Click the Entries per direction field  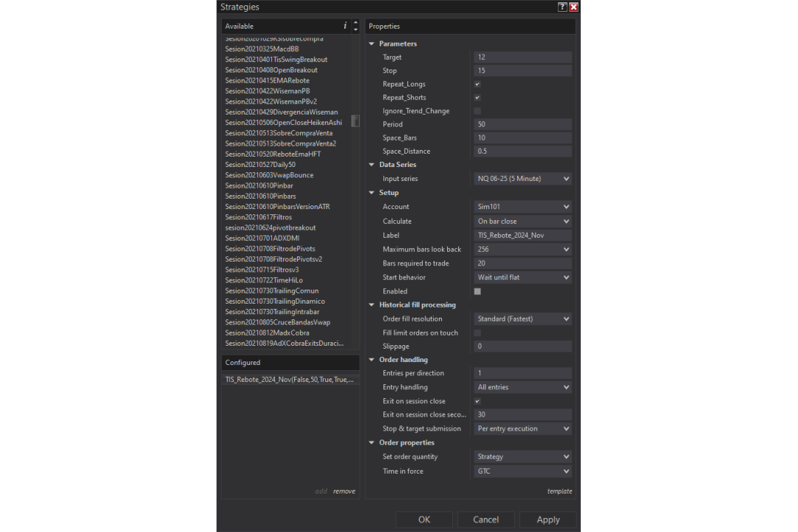pos(522,373)
